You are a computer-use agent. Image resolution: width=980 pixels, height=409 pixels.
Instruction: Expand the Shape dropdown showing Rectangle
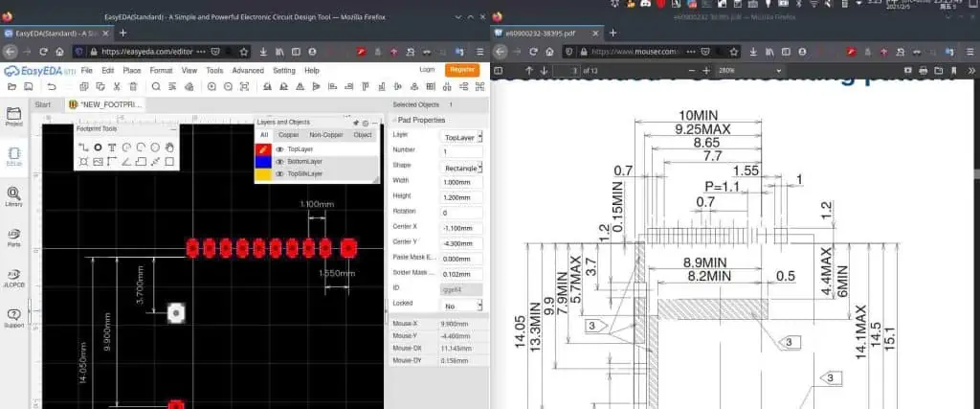(x=461, y=167)
